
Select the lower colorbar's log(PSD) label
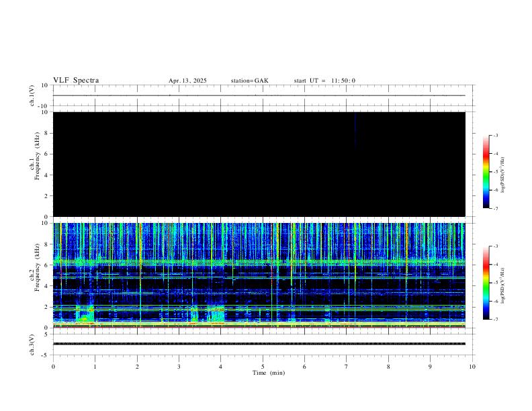click(503, 286)
